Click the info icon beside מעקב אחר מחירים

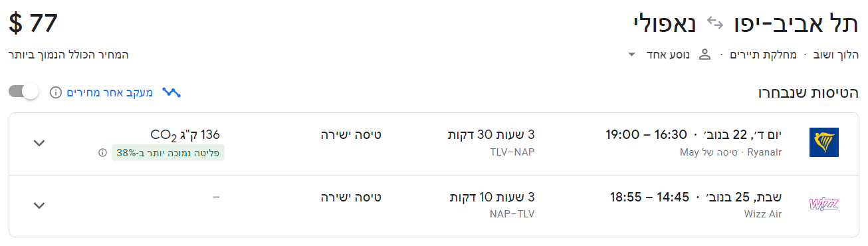point(56,92)
